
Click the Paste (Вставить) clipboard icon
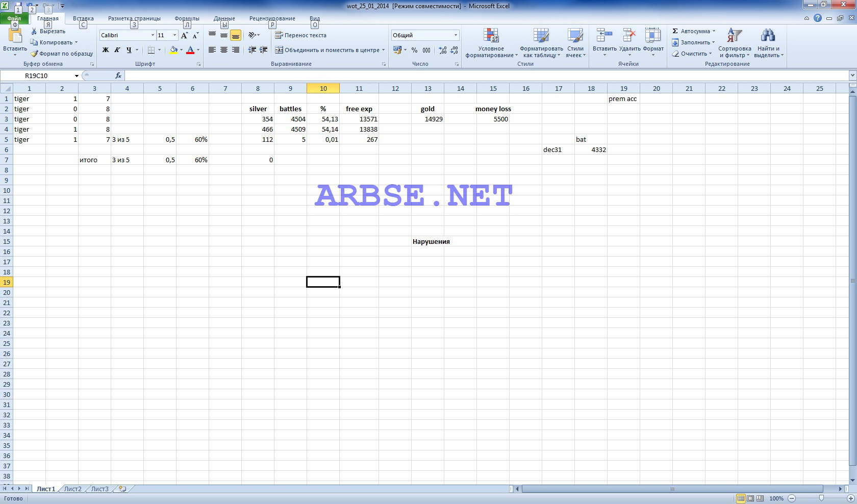coord(15,37)
